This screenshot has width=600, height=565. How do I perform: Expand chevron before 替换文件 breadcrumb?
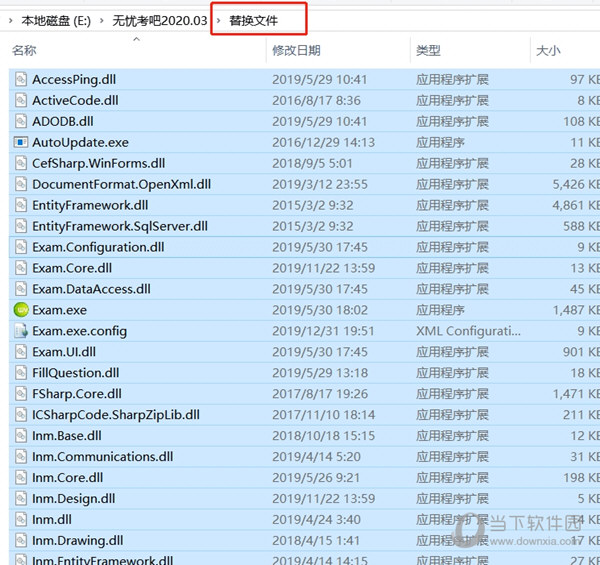pyautogui.click(x=219, y=21)
